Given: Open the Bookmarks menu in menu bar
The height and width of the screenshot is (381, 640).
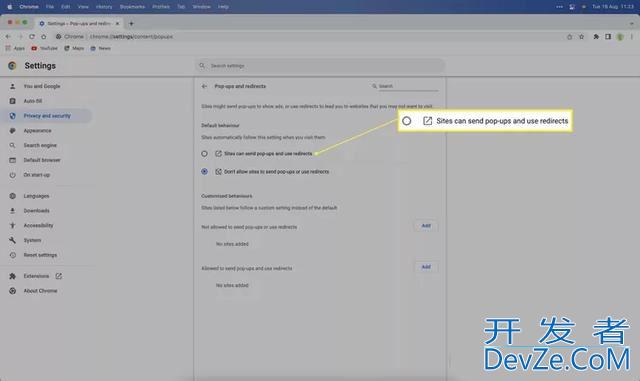Looking at the screenshot, I should (132, 7).
